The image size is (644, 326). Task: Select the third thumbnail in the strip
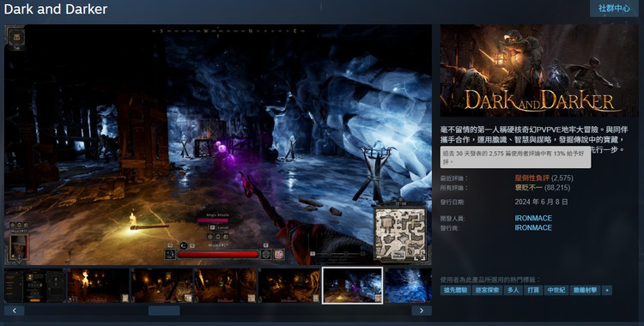pos(161,286)
